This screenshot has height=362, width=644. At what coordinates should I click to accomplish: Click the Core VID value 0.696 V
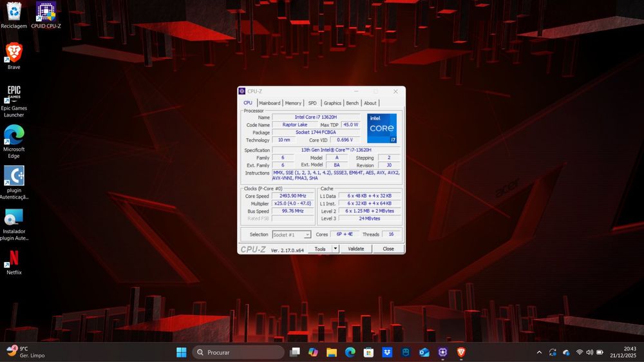pos(345,140)
